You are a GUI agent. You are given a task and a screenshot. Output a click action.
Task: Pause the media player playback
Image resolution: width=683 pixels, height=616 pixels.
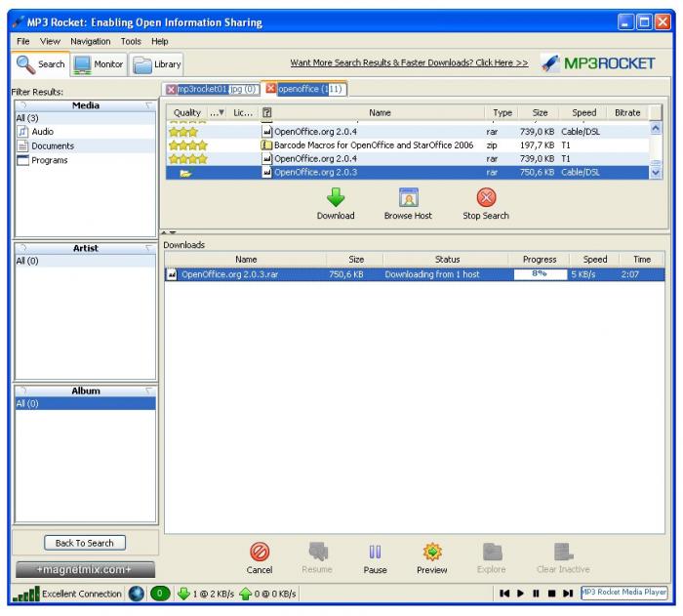point(536,594)
